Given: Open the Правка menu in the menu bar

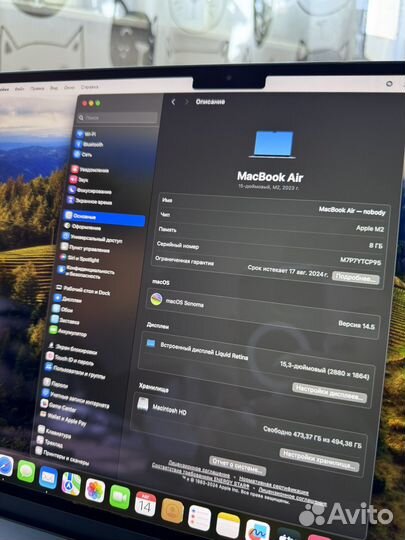Looking at the screenshot, I should click(x=37, y=88).
